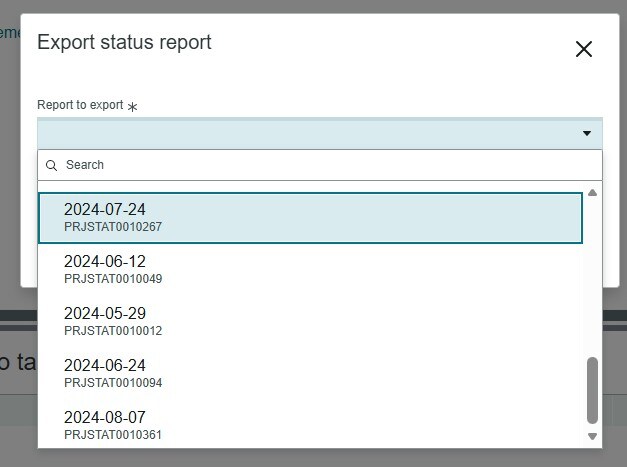Screen dimensions: 627x467
Task: Click the Export status report heading
Action: 124,42
